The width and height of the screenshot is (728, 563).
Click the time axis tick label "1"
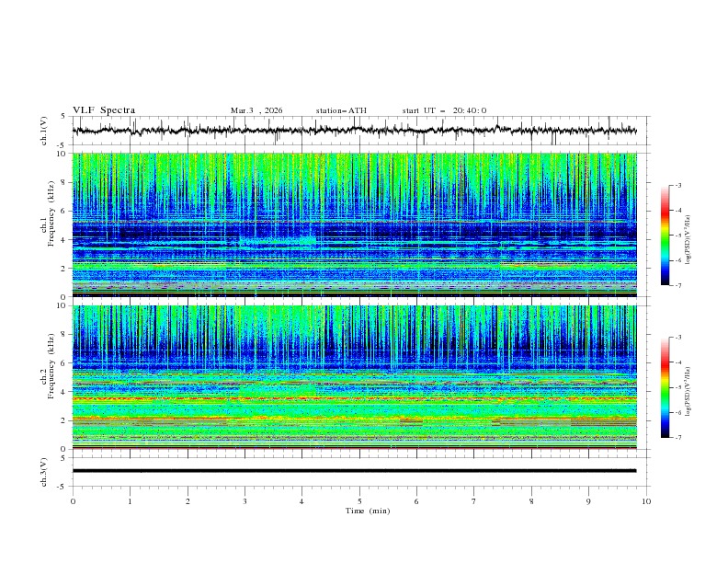pos(130,501)
